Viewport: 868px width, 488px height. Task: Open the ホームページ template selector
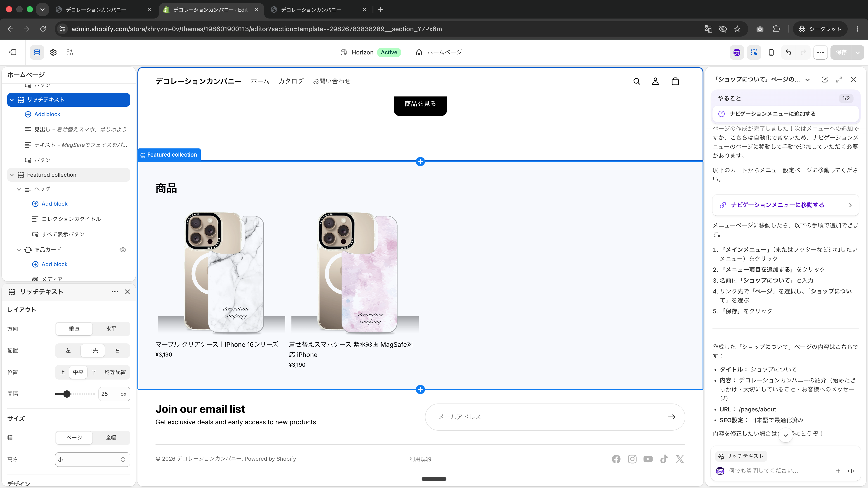point(439,52)
